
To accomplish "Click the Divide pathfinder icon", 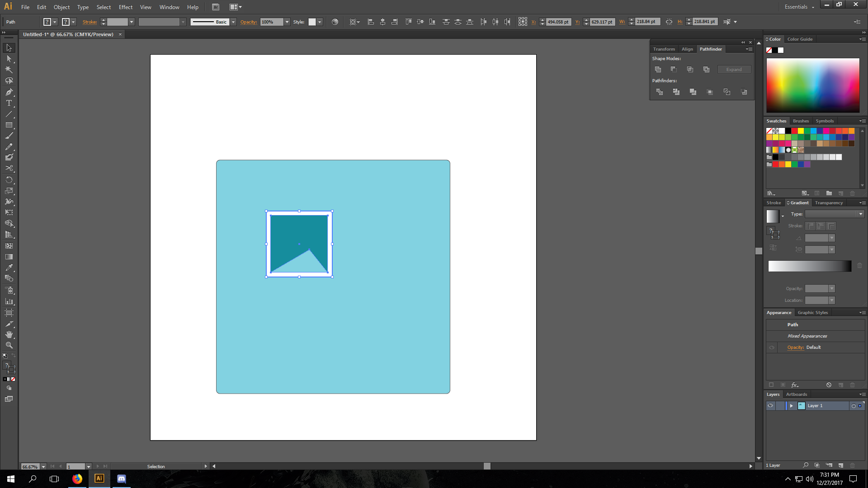I will click(660, 92).
